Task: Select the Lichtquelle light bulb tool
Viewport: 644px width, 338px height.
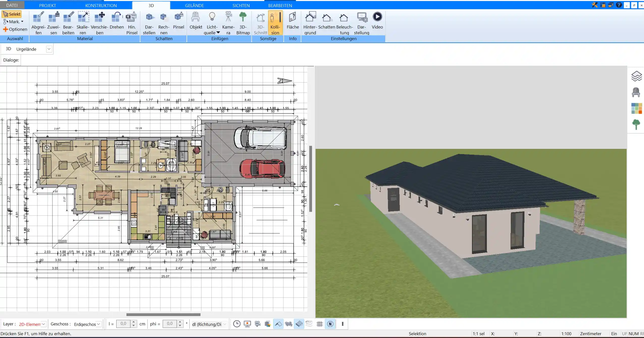Action: coord(212,23)
